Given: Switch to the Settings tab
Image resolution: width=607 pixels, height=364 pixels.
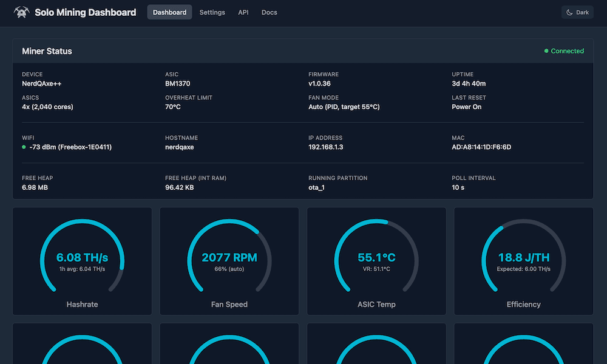Looking at the screenshot, I should coord(212,12).
